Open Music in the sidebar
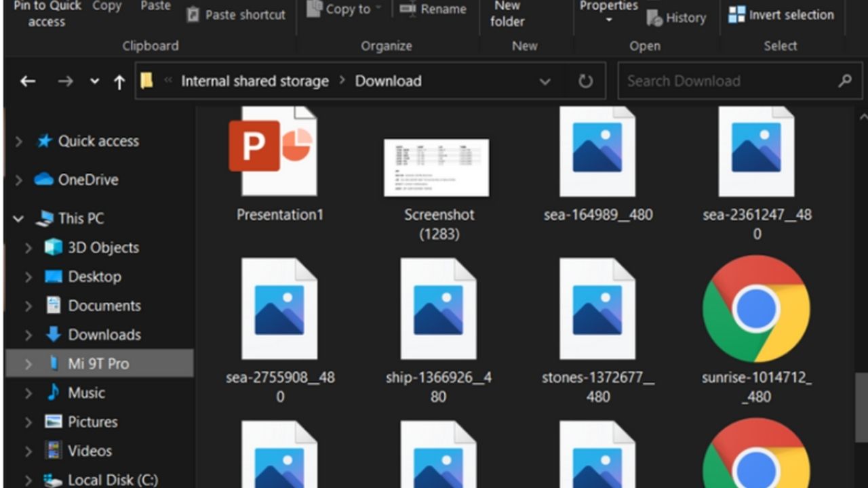Viewport: 868px width, 488px height. (75, 393)
